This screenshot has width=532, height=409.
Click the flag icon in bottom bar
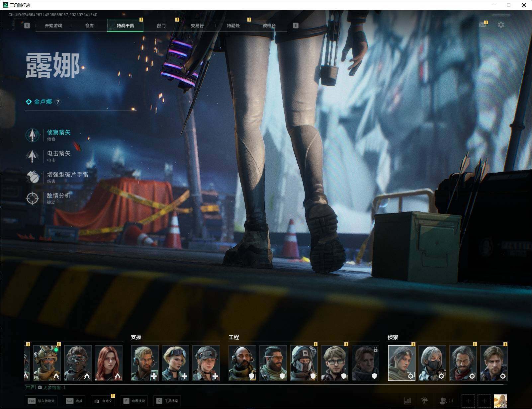pyautogui.click(x=425, y=401)
